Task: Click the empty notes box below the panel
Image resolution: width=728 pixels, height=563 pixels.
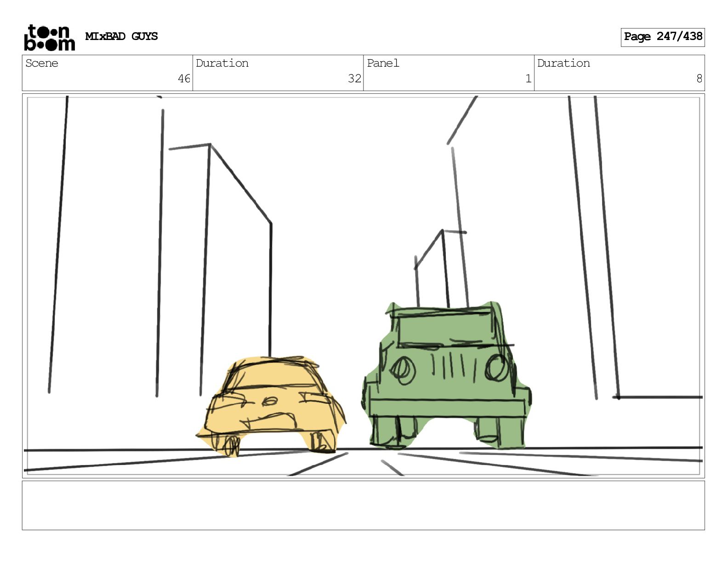Action: point(363,506)
